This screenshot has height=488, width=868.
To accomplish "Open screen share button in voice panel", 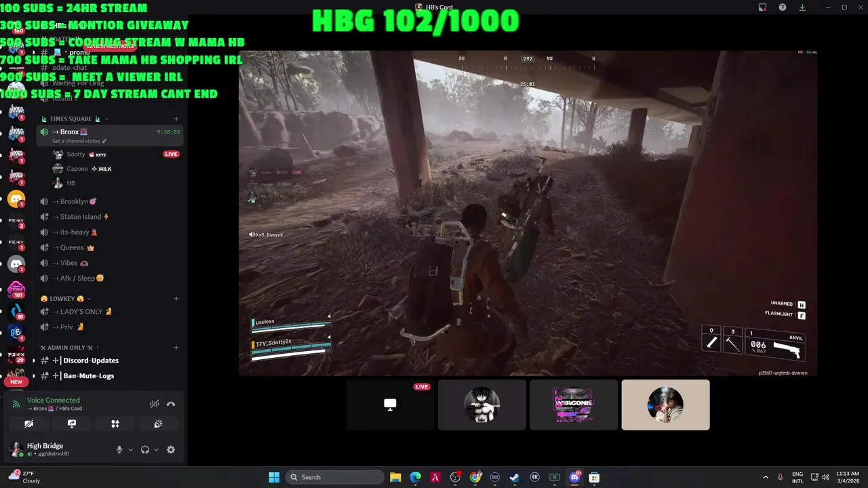I will click(72, 424).
